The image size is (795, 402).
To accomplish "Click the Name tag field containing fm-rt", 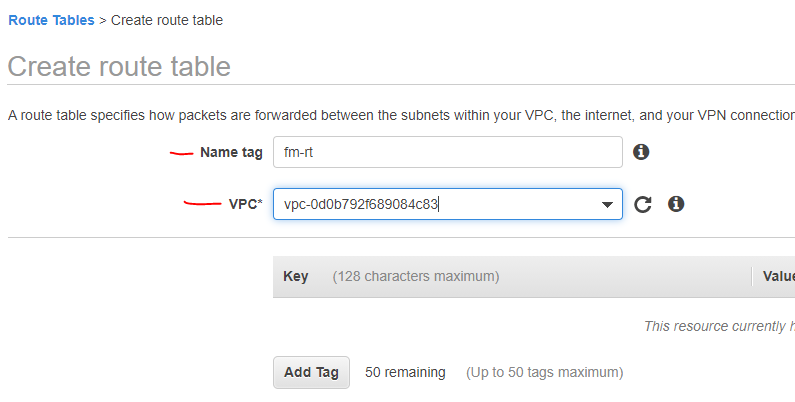I will click(x=447, y=152).
